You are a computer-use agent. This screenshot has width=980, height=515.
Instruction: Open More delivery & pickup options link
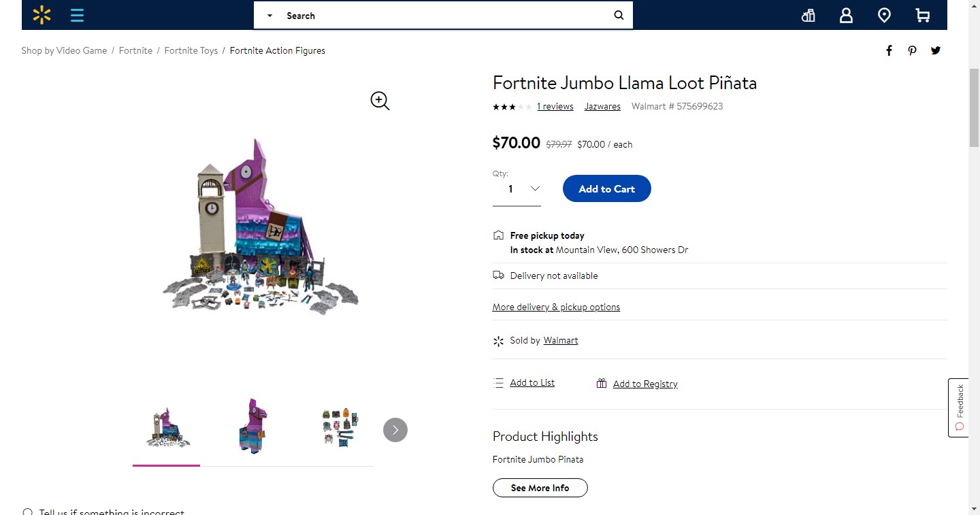pyautogui.click(x=556, y=307)
